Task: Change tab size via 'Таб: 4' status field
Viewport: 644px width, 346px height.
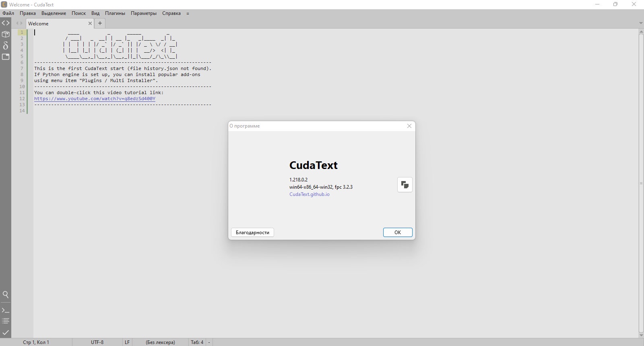Action: [x=197, y=342]
